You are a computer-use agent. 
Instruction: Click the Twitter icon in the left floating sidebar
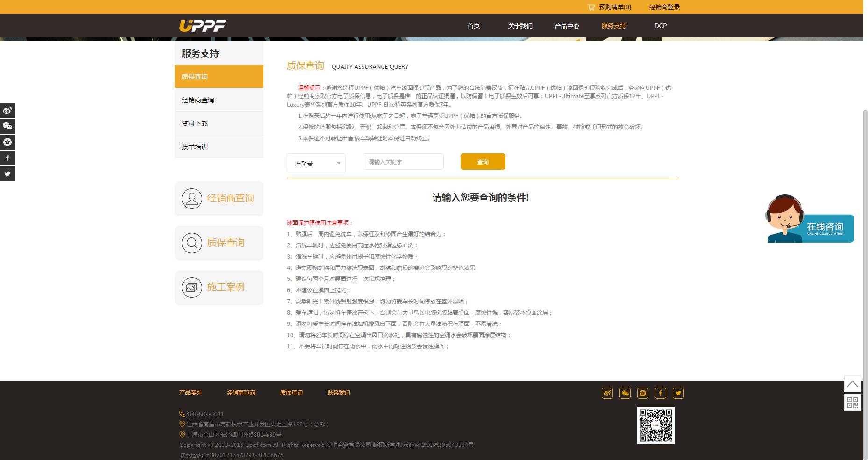[x=7, y=174]
